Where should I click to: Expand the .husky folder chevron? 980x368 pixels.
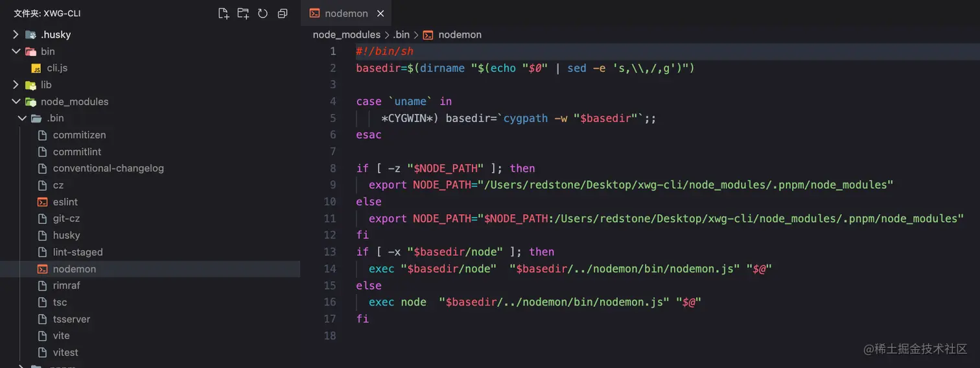tap(16, 34)
